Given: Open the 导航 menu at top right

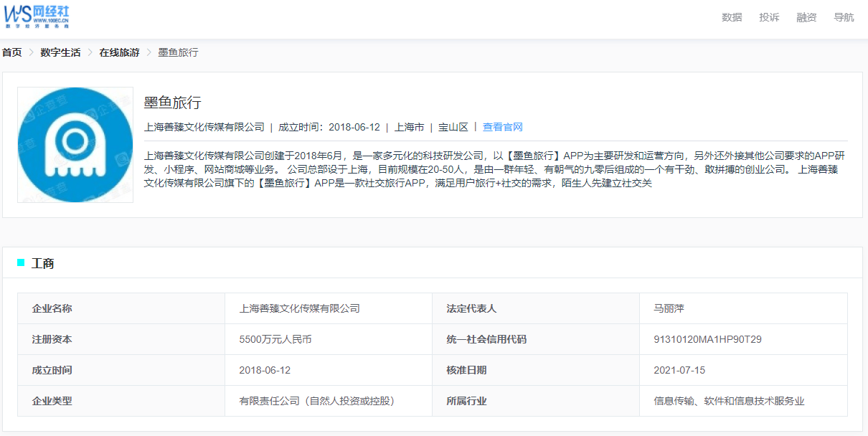Looking at the screenshot, I should tap(844, 17).
